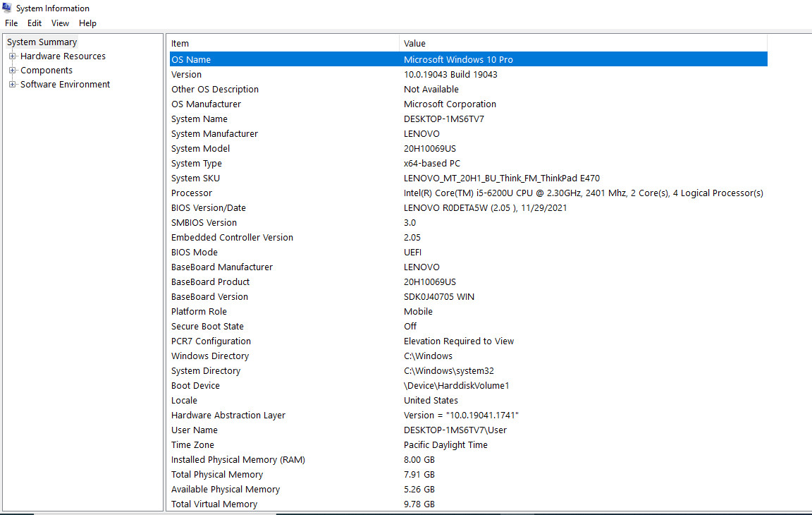Image resolution: width=812 pixels, height=515 pixels.
Task: Expand the Components node
Action: [x=13, y=70]
